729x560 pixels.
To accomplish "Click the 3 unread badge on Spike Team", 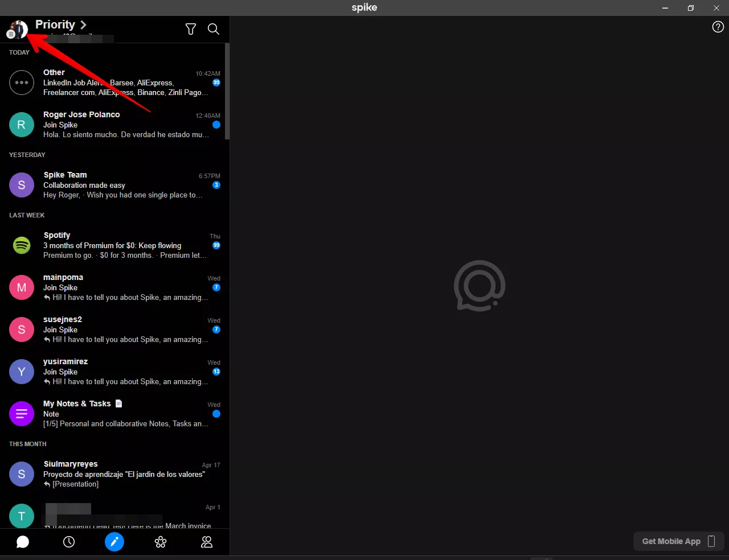I will pos(216,185).
